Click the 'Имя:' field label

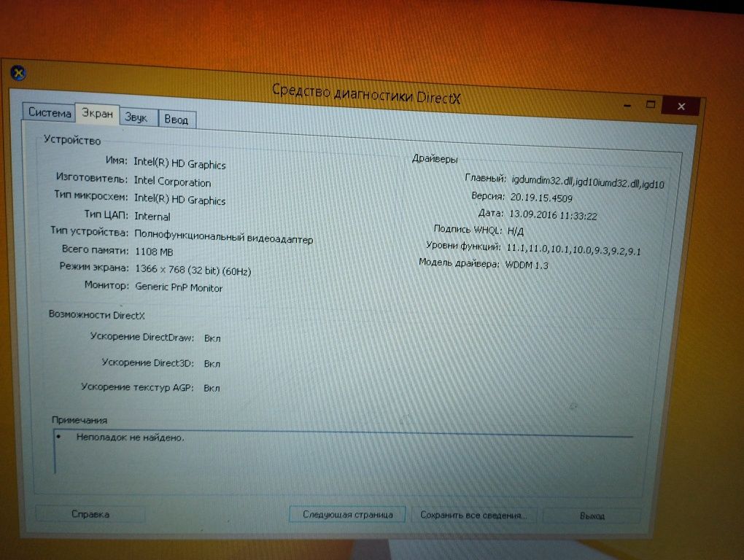point(116,160)
